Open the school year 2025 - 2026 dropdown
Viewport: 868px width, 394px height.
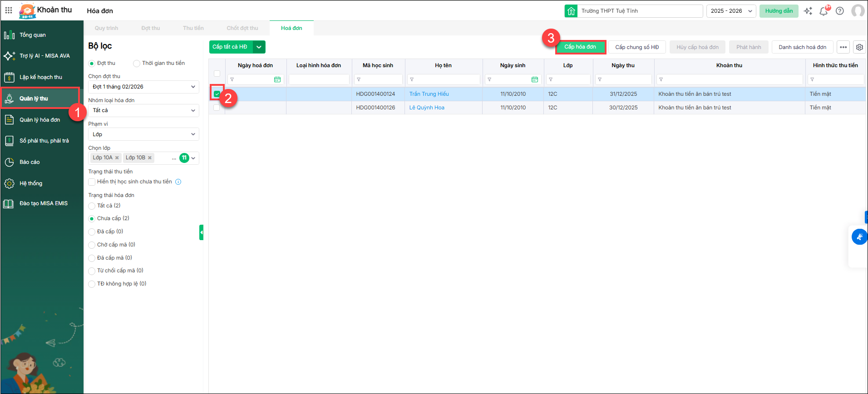pyautogui.click(x=731, y=11)
